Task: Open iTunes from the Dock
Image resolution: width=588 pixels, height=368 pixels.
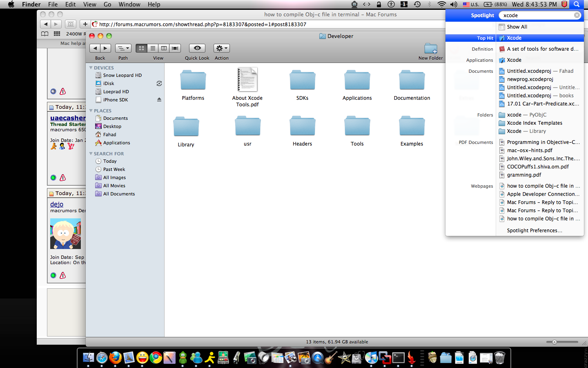Action: (x=371, y=358)
